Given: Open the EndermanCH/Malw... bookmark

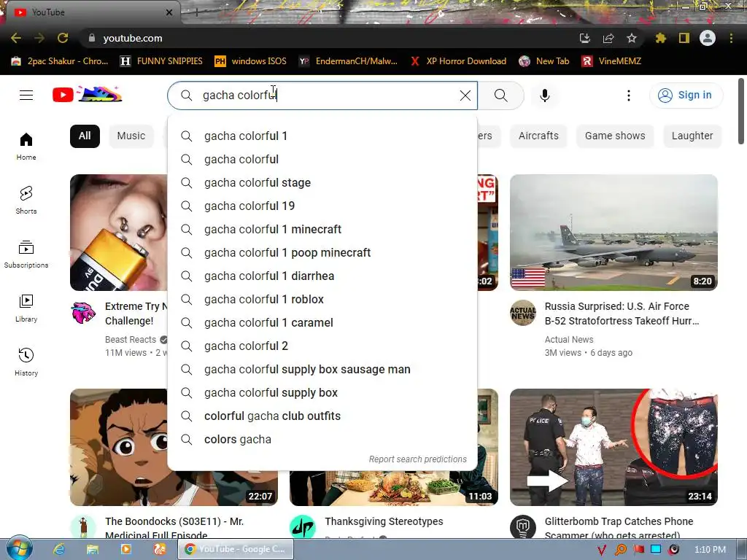Looking at the screenshot, I should pyautogui.click(x=348, y=61).
